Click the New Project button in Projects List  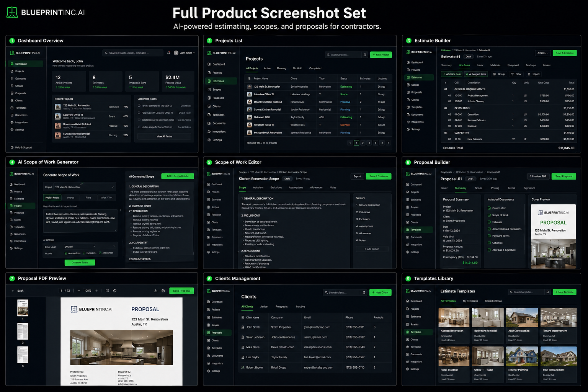tap(381, 55)
